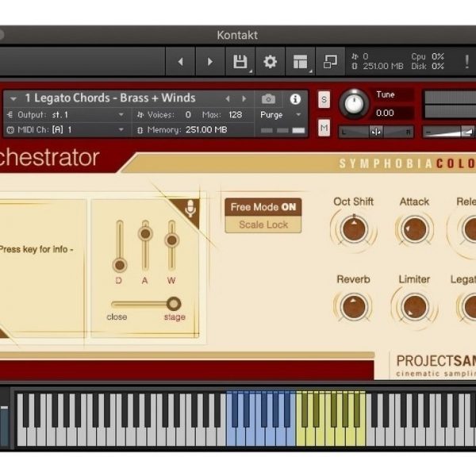Click the Reverb knob
The height and width of the screenshot is (476, 476).
[x=354, y=306]
